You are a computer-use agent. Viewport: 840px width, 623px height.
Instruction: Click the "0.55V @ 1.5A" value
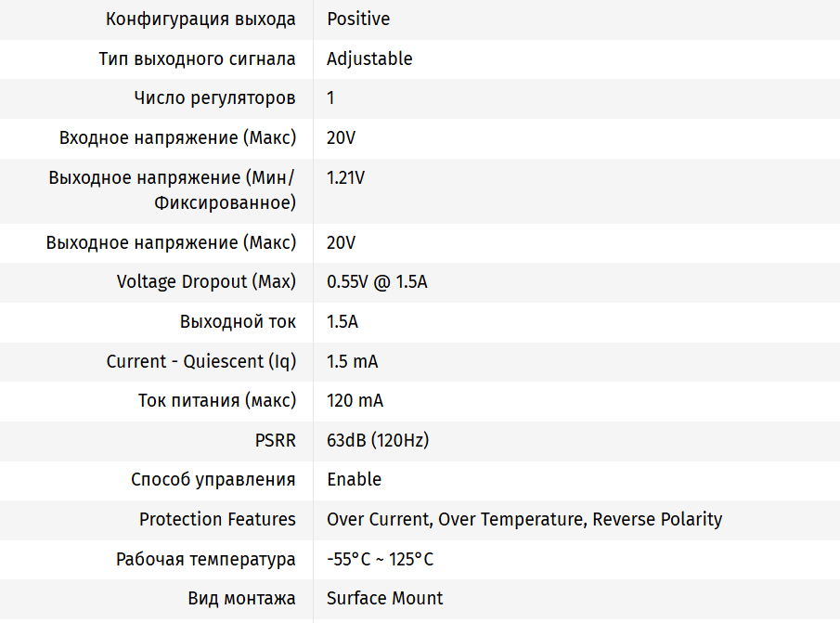click(x=377, y=281)
